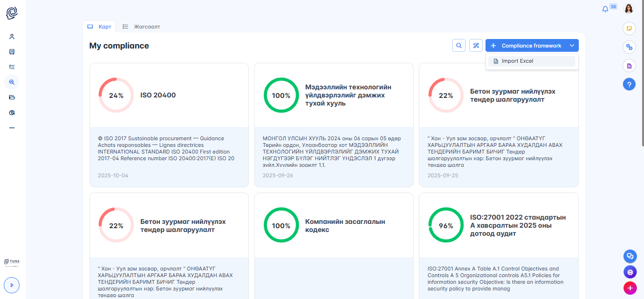This screenshot has height=299, width=644.
Task: Open the user profile sidebar icon
Action: [12, 37]
